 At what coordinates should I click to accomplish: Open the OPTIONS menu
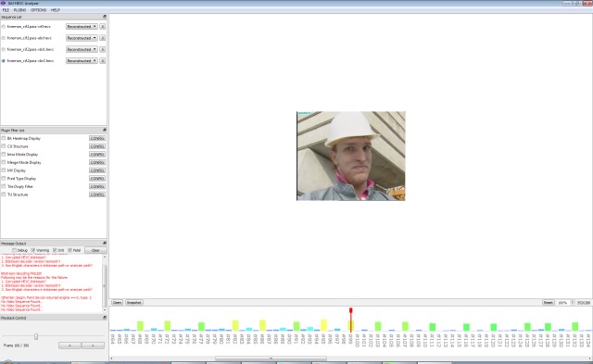[x=39, y=10]
